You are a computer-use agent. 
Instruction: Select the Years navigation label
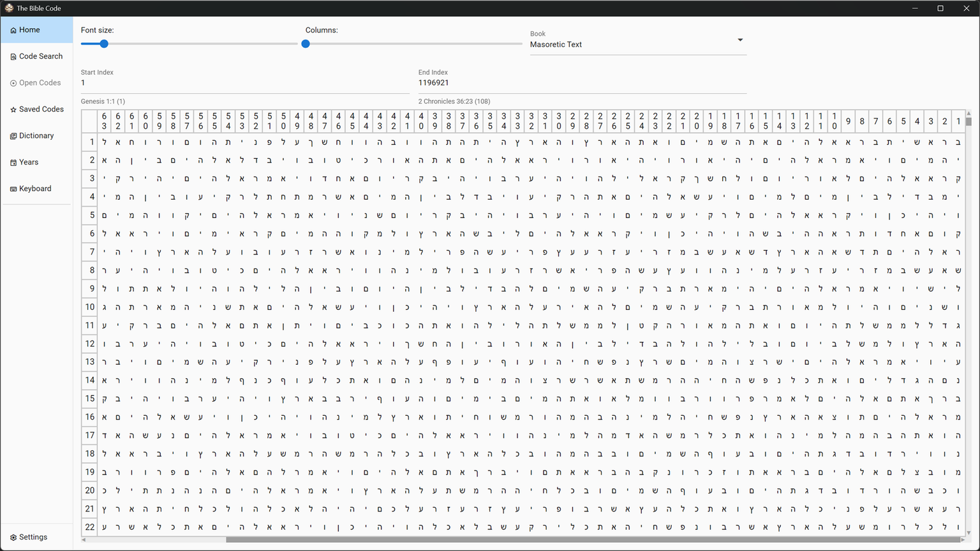click(29, 163)
